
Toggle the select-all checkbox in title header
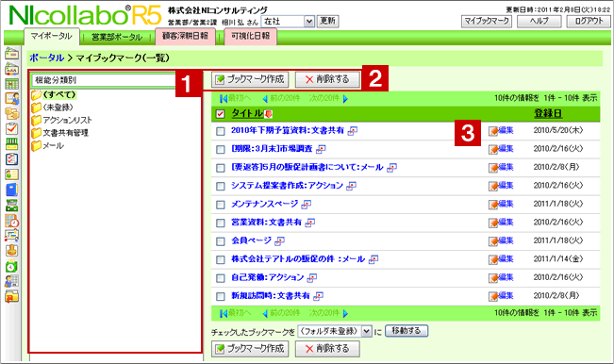pos(220,114)
